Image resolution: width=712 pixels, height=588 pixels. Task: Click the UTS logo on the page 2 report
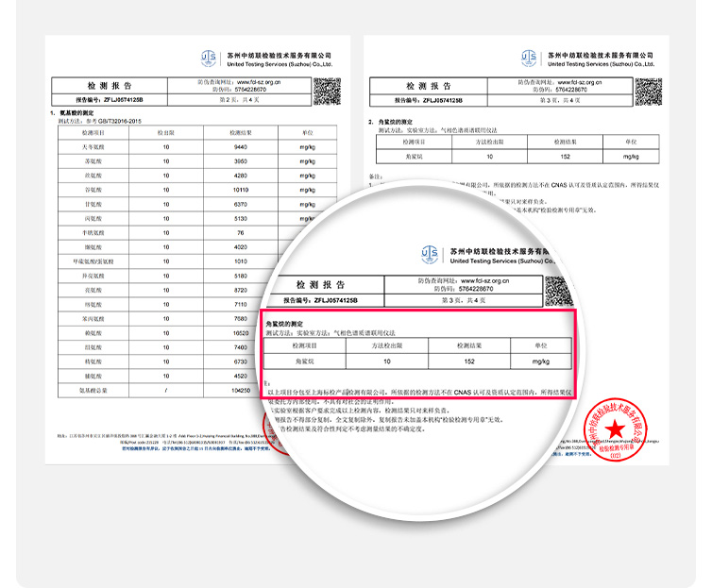209,59
